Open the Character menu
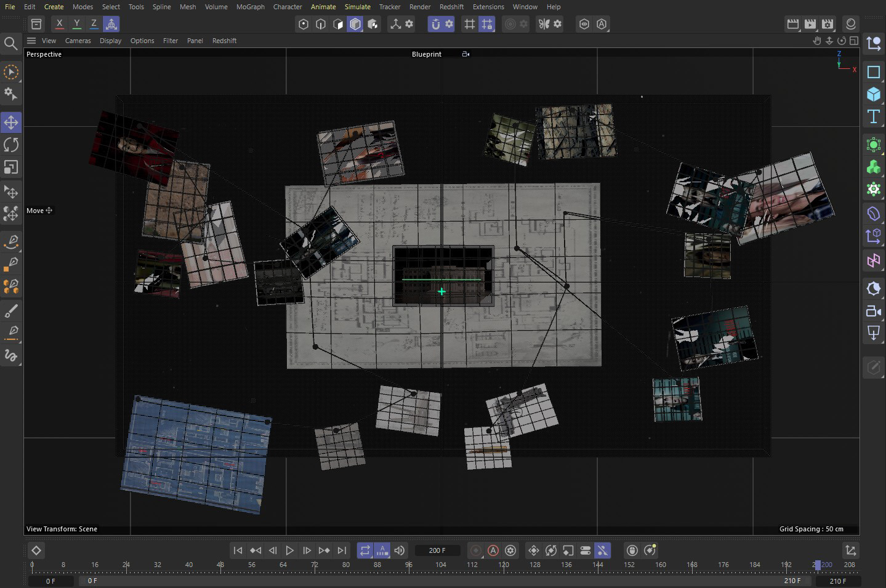 click(x=288, y=7)
